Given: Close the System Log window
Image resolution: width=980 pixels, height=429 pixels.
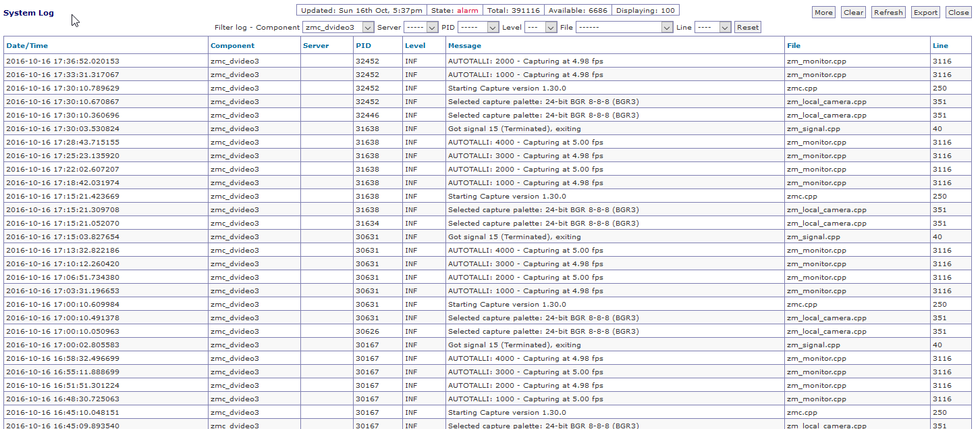Looking at the screenshot, I should [x=958, y=12].
